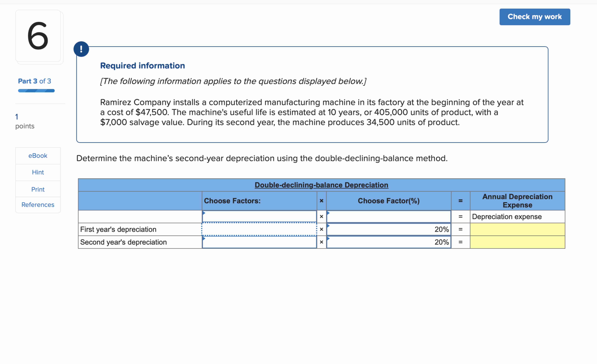Open the Second year's depreciation factor dropdown

(x=259, y=242)
